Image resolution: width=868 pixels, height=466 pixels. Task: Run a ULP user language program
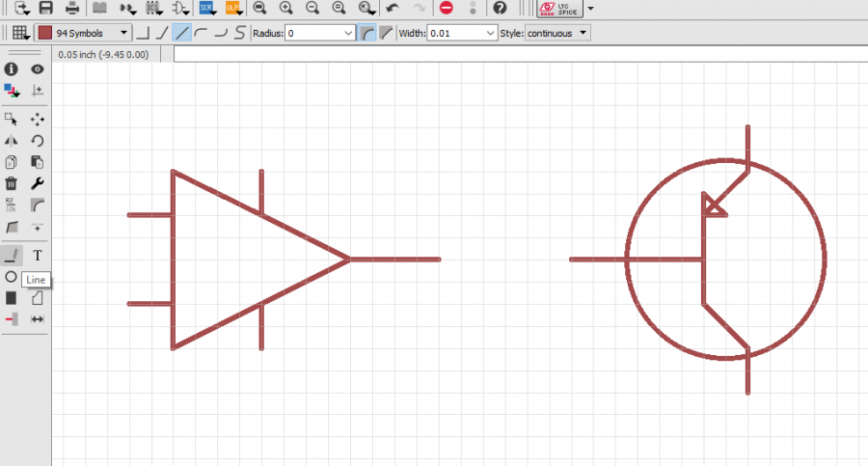coord(233,8)
